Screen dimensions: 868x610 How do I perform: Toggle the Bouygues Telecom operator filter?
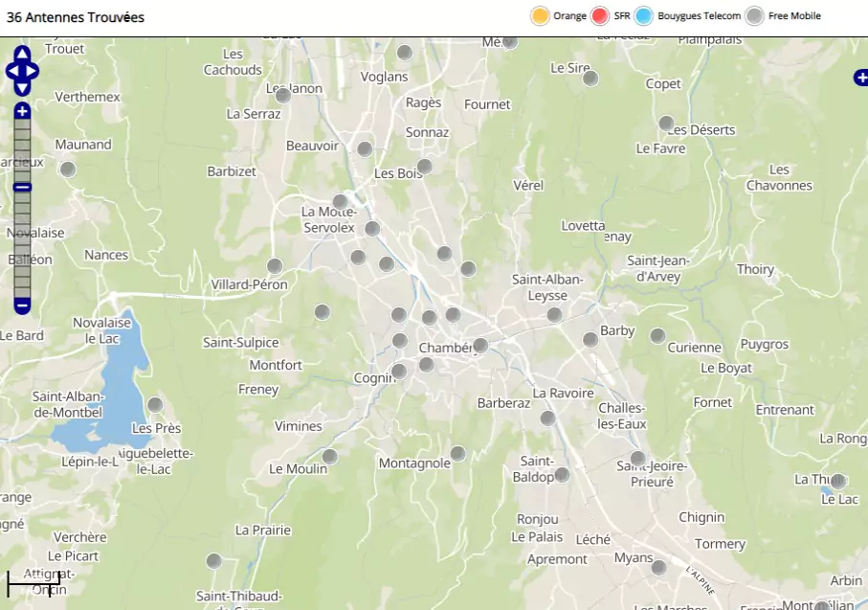pyautogui.click(x=644, y=16)
